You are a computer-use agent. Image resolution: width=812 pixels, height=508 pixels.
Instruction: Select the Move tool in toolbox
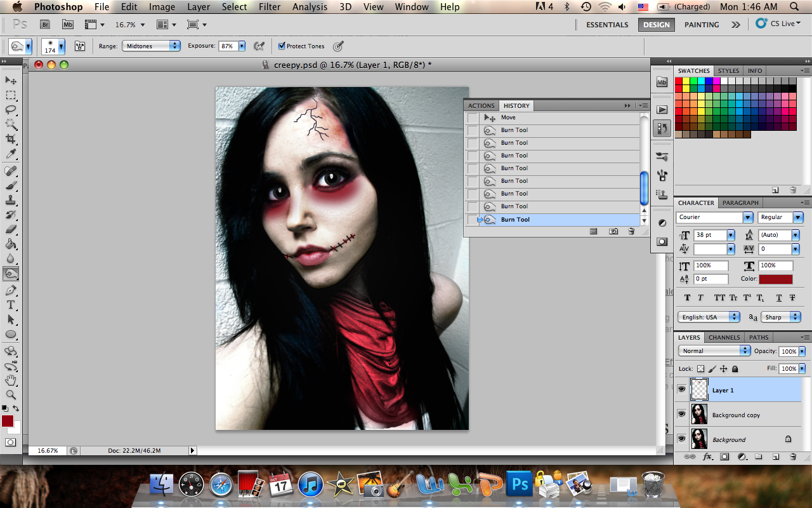click(11, 81)
